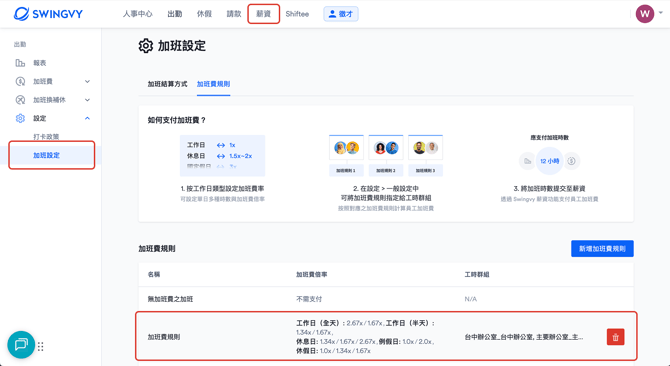Select the 加班費規則 row name cell
This screenshot has height=366, width=670.
[x=164, y=337]
